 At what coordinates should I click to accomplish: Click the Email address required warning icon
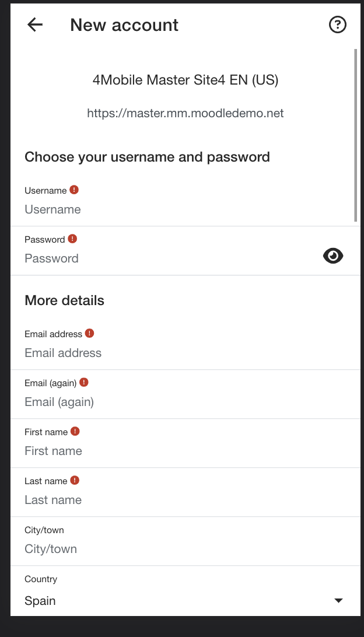pos(89,334)
